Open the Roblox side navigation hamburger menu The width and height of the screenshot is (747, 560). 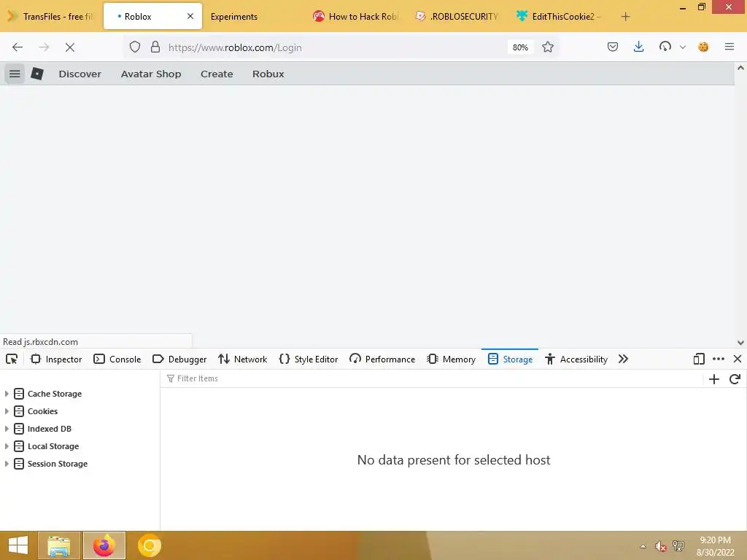coord(15,74)
